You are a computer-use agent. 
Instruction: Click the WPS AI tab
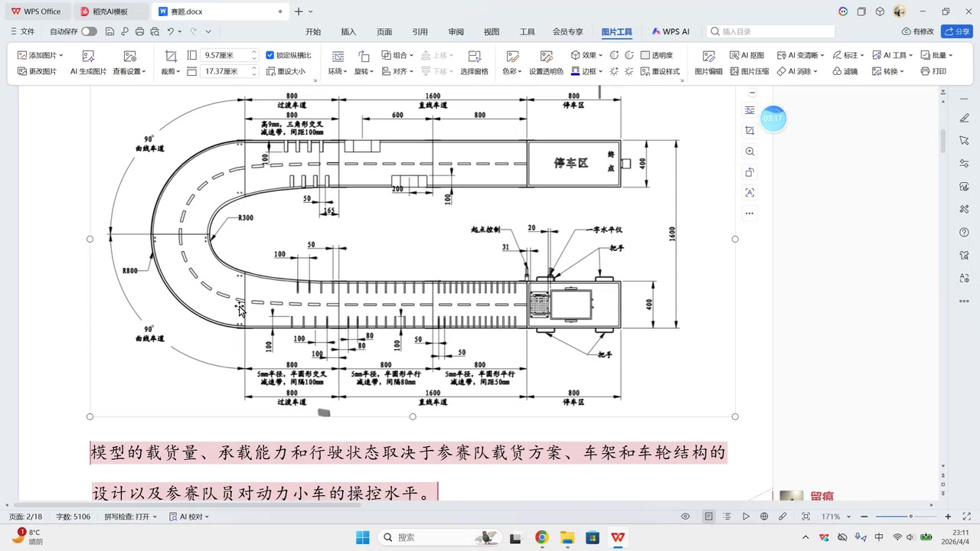(x=671, y=31)
